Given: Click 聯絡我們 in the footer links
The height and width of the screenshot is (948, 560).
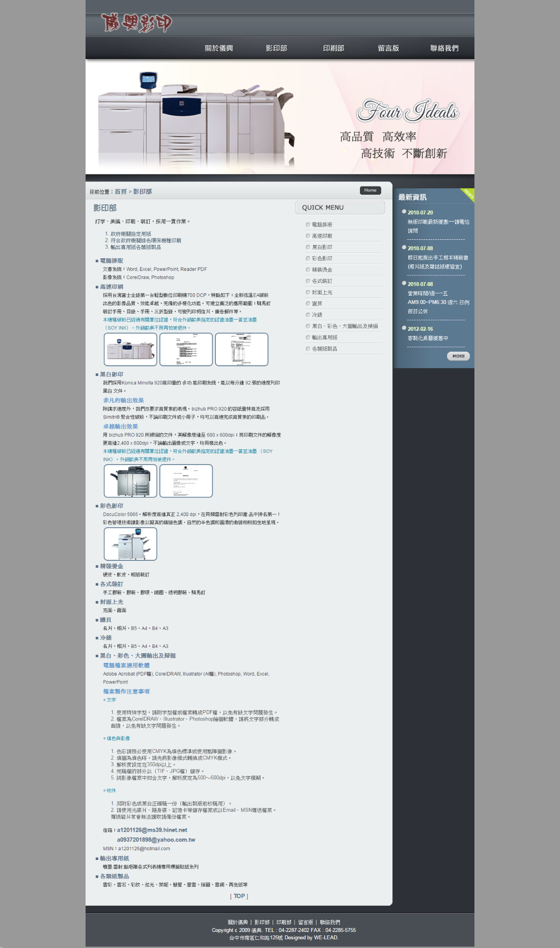Looking at the screenshot, I should [330, 922].
